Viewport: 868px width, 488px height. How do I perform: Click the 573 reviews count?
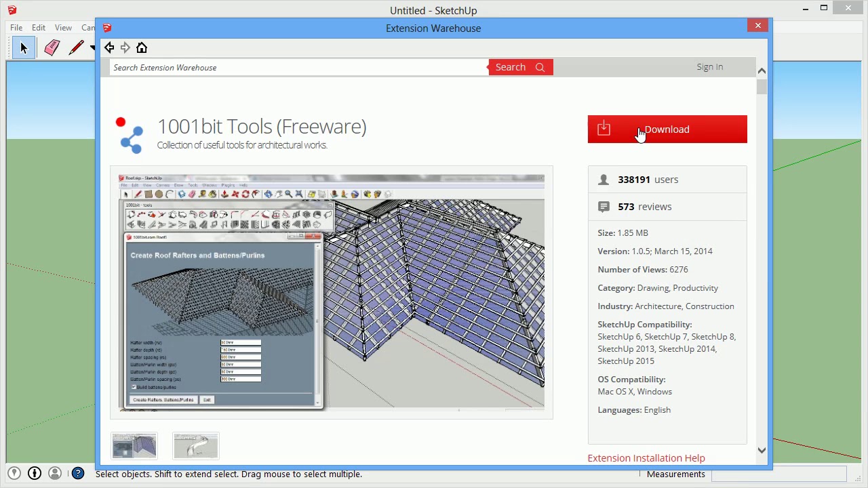[645, 207]
